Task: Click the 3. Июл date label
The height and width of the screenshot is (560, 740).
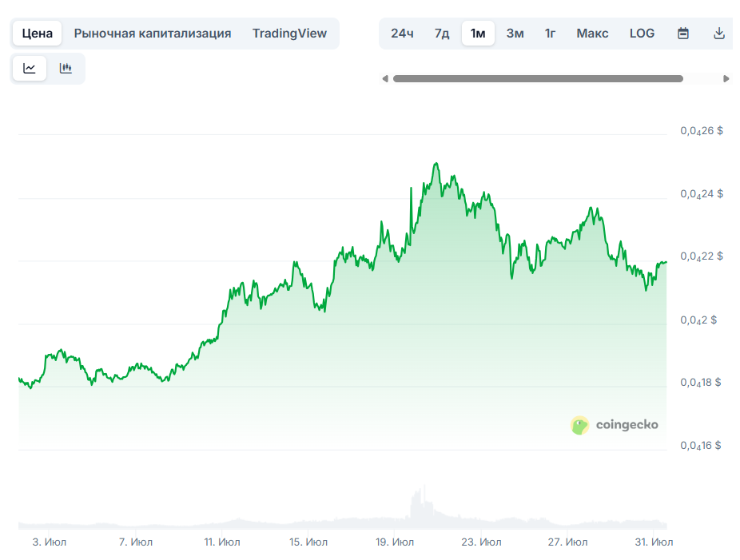Action: coord(49,542)
